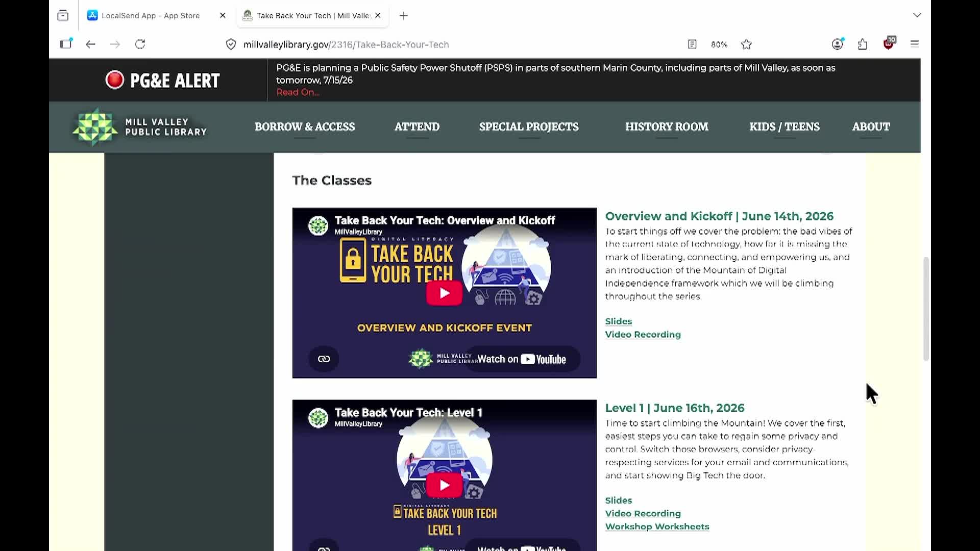Click the PG&E ALERT heading text
The height and width of the screenshot is (551, 980).
click(175, 80)
